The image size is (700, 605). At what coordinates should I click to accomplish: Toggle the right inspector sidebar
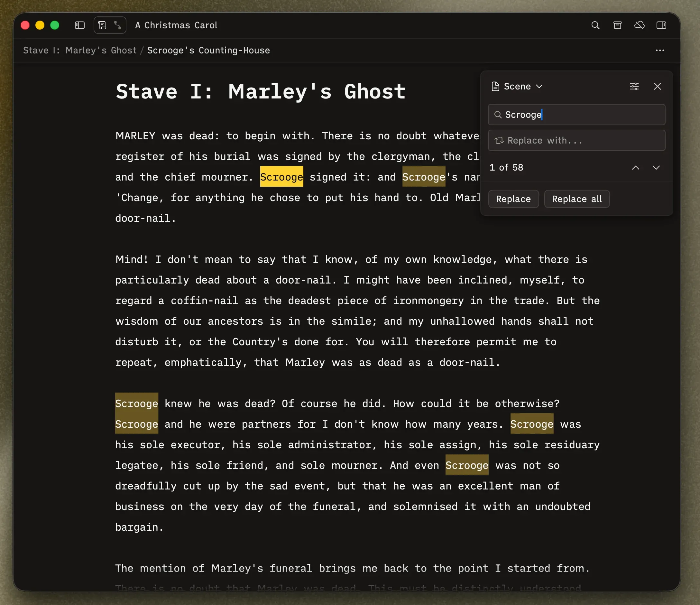661,25
